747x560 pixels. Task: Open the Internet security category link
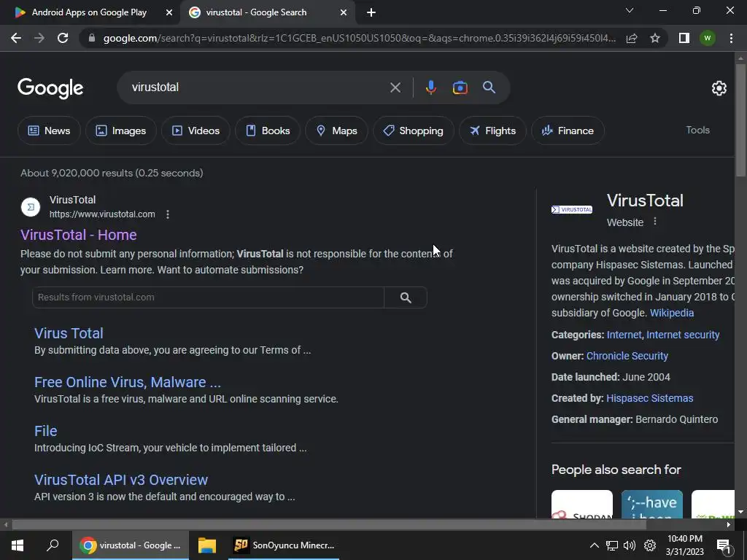[683, 335]
